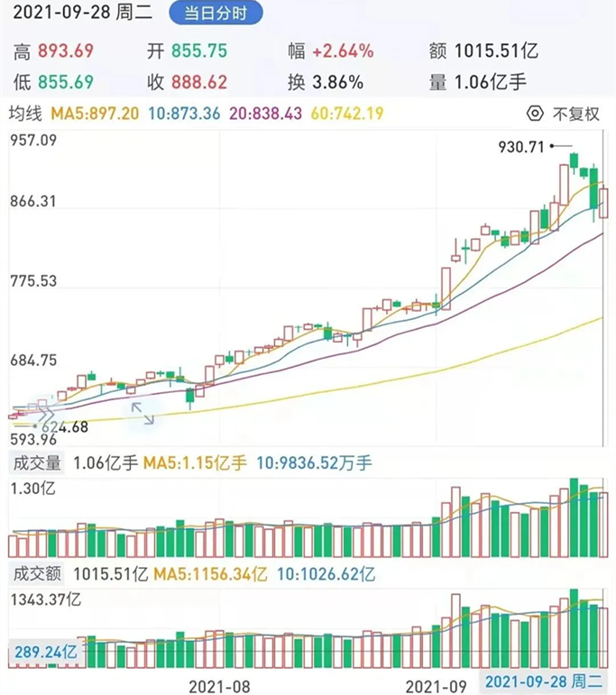This screenshot has width=616, height=695.
Task: Select the 10:873.36 moving average value
Action: (x=184, y=114)
